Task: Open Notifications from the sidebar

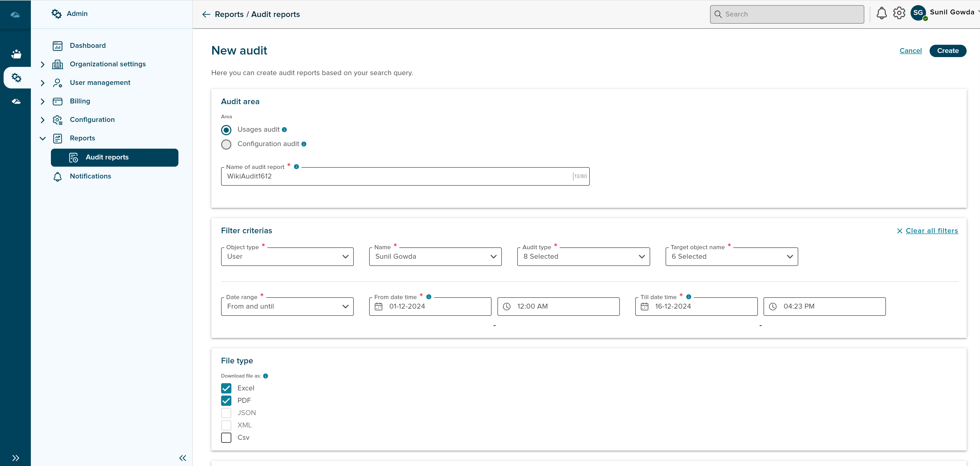Action: 90,176
